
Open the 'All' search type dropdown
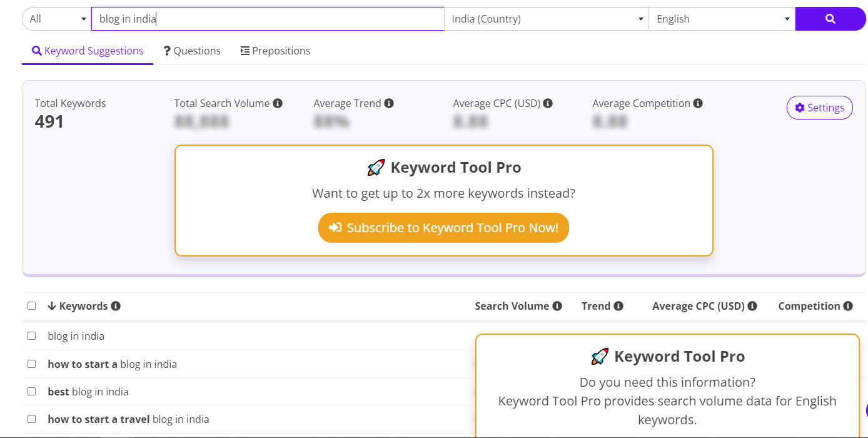[56, 19]
